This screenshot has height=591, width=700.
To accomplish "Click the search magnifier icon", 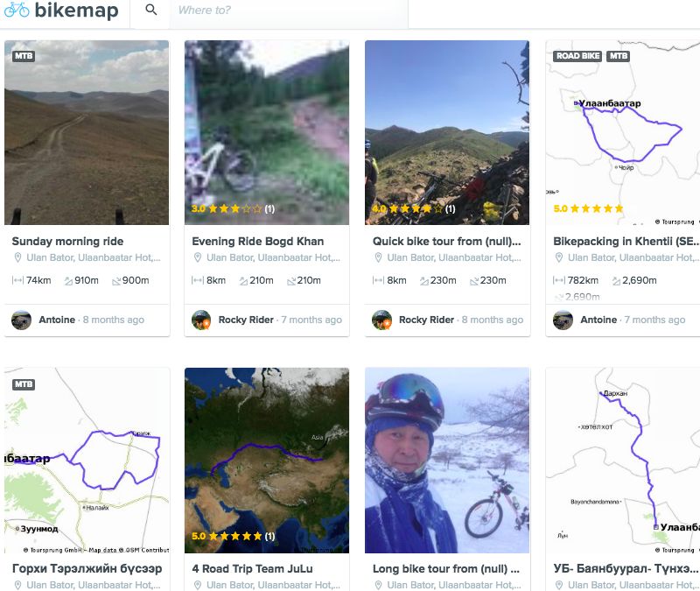I will click(x=151, y=11).
